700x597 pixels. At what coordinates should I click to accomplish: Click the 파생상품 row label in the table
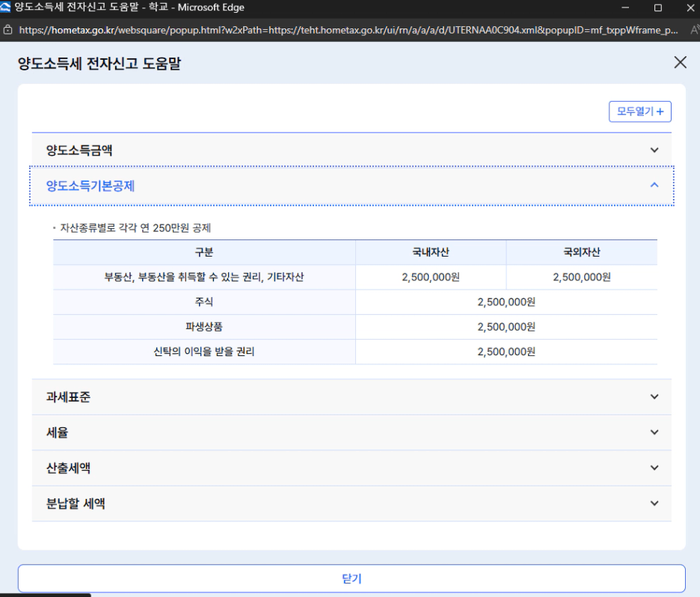point(204,327)
